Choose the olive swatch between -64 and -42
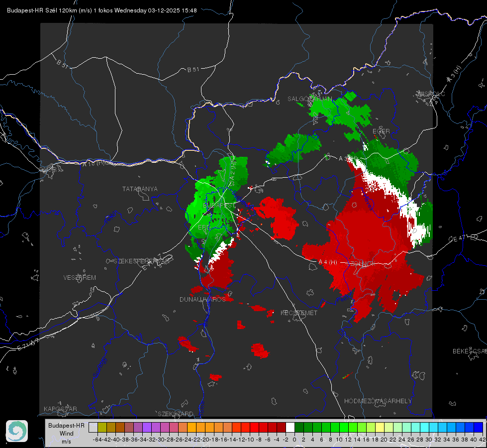Screen dimensions: 487x448 click(102, 427)
